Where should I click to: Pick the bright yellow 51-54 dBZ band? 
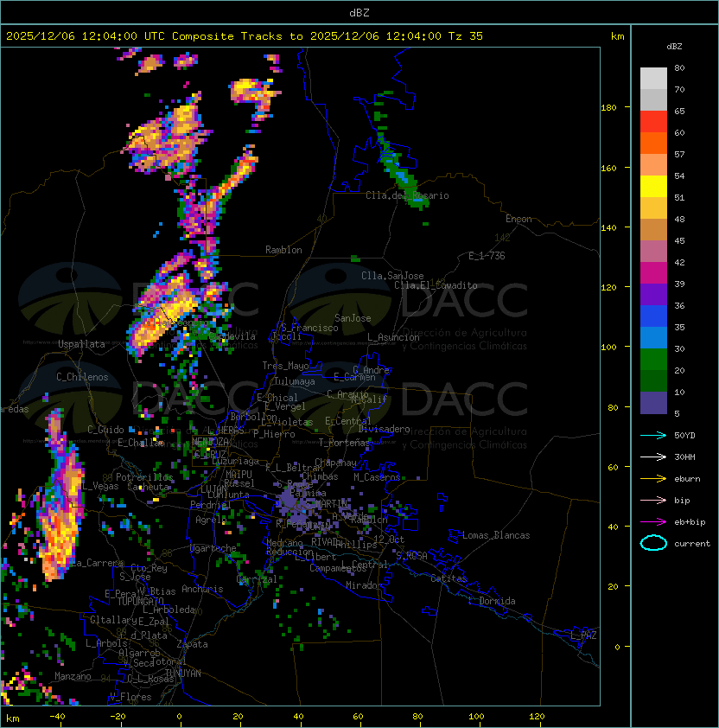pos(653,187)
